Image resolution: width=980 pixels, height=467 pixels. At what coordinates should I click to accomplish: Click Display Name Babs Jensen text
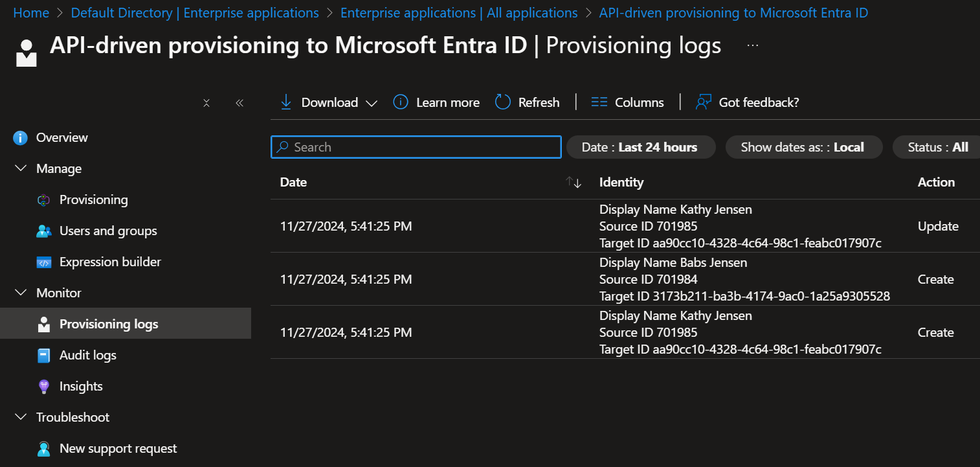[673, 262]
